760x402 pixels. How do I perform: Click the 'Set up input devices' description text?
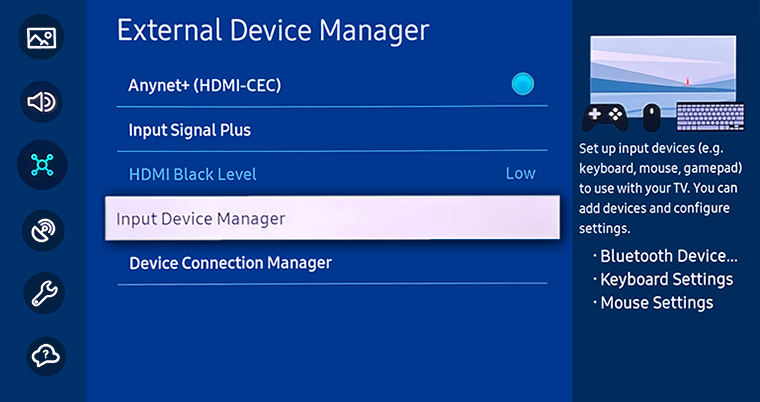(662, 188)
